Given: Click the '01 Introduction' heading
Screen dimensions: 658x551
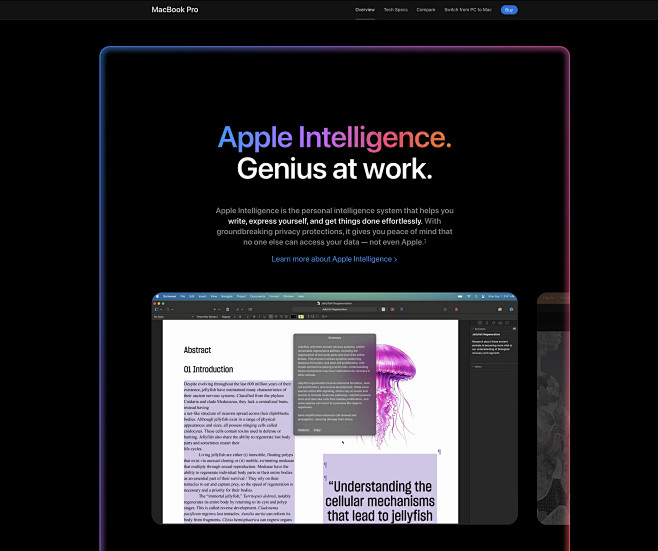Looking at the screenshot, I should coord(208,369).
